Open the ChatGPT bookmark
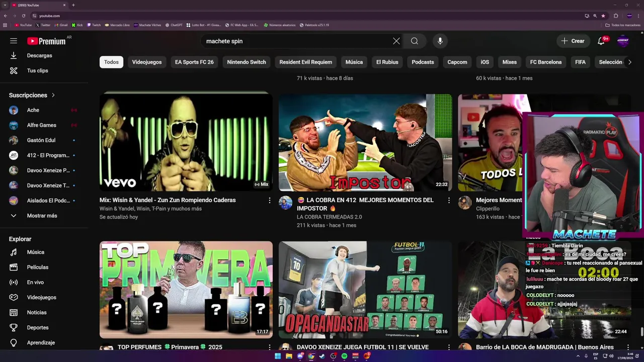 click(x=174, y=25)
